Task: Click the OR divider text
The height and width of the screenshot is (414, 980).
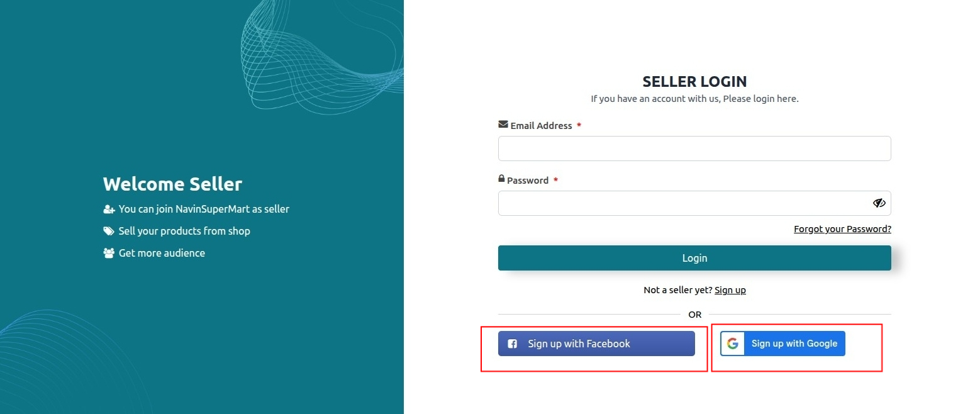Action: (x=694, y=315)
